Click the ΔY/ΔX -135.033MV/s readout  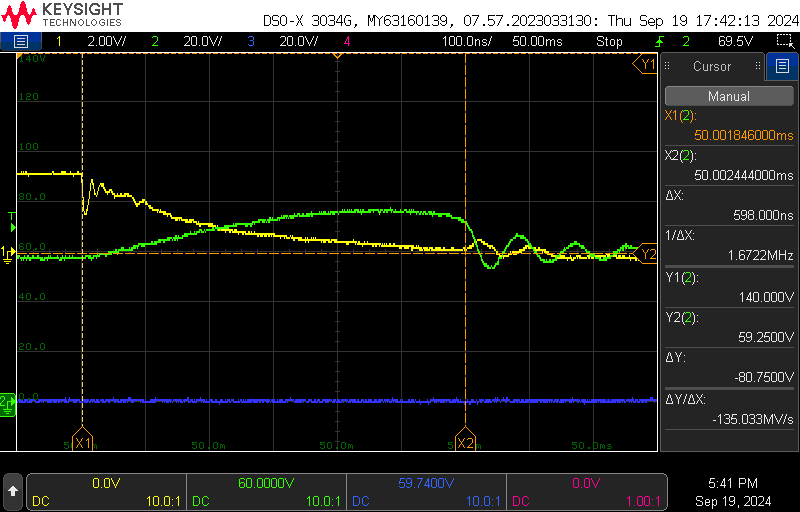753,419
